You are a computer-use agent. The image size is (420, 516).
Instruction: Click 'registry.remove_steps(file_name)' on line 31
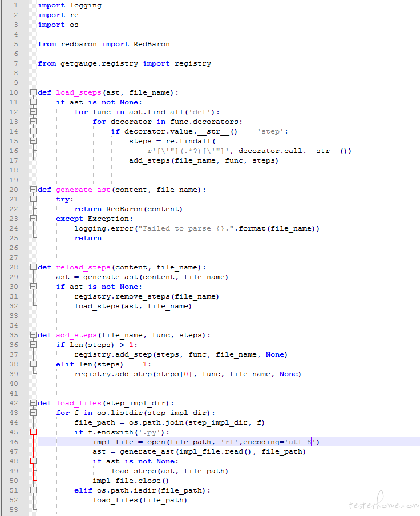[x=147, y=296]
